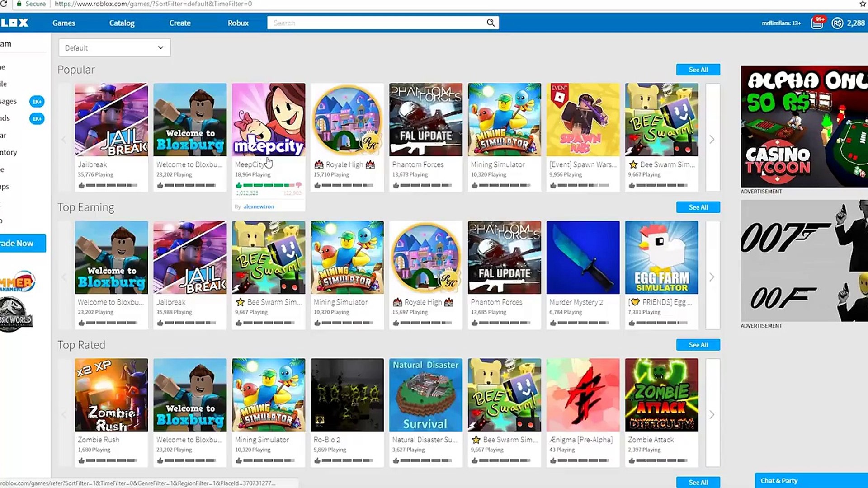Click the browser bookmark star icon
Screen dimensions: 868x488
tap(863, 4)
